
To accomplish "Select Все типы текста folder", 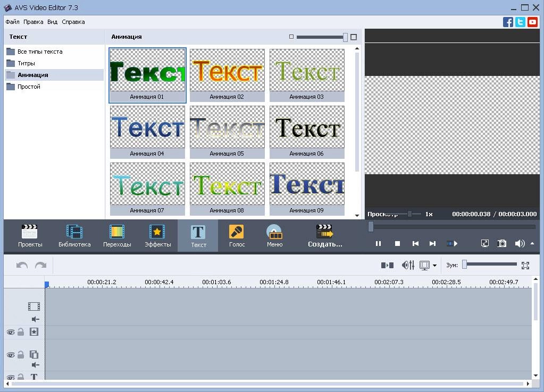I will [x=54, y=52].
